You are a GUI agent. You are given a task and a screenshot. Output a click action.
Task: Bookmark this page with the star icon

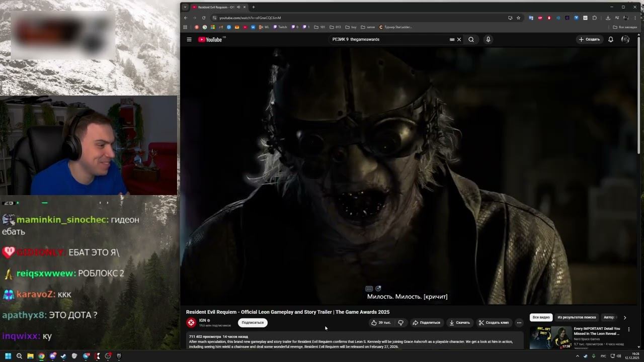[x=518, y=18]
